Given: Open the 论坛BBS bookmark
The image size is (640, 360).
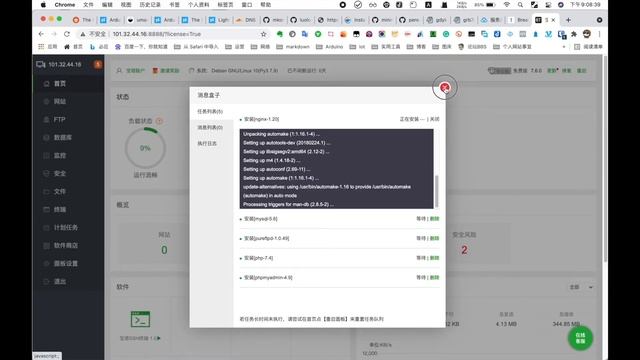Looking at the screenshot, I should pyautogui.click(x=472, y=47).
